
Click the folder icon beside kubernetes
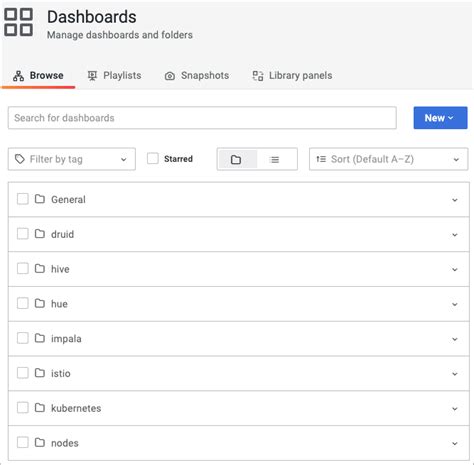[x=40, y=408]
